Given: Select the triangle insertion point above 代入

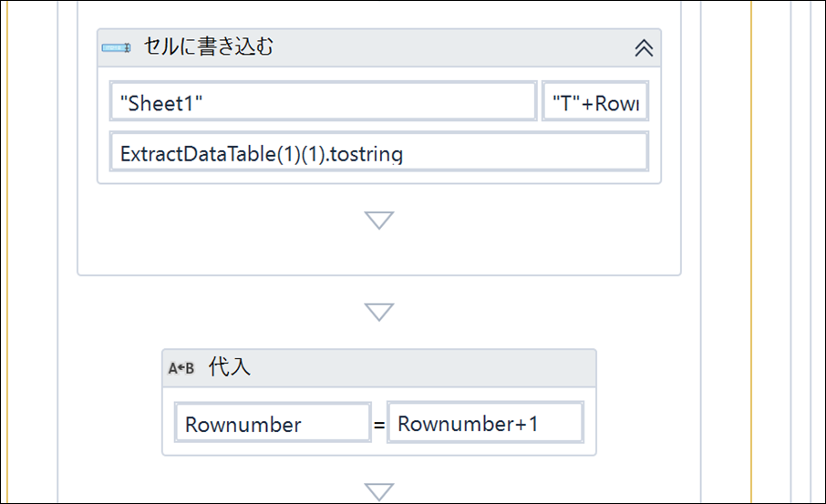Looking at the screenshot, I should (x=379, y=312).
